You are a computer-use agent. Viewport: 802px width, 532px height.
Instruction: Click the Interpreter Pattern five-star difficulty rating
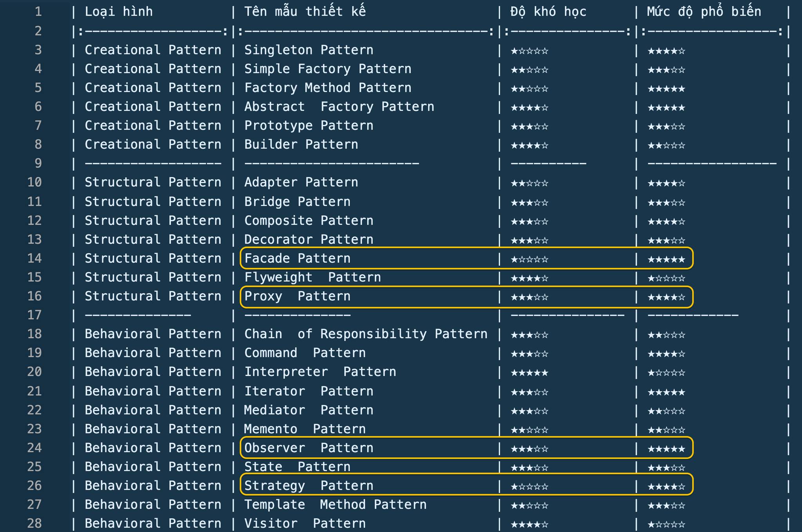[529, 373]
